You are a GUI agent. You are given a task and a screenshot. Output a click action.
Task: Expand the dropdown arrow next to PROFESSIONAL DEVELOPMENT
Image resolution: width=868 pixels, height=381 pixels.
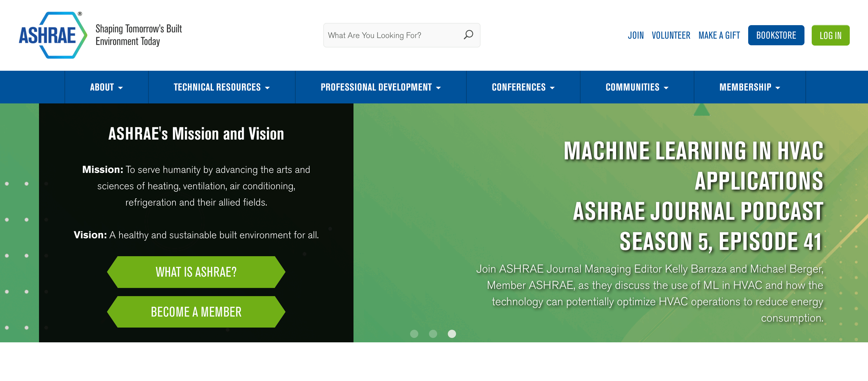(438, 88)
